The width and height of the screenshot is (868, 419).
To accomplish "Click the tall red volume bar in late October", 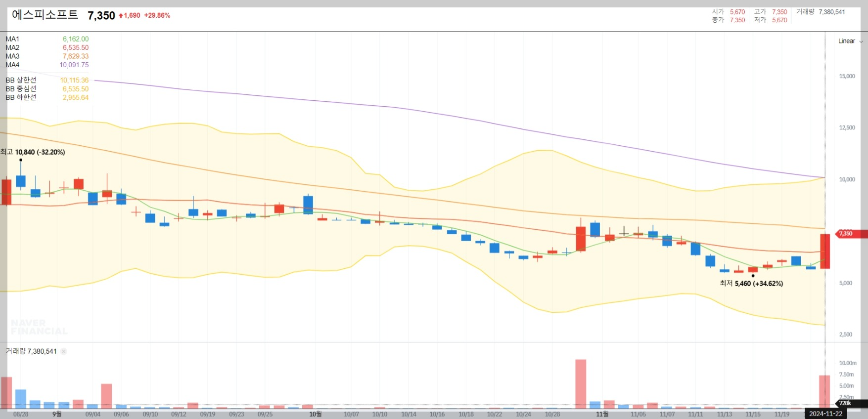I will (581, 384).
